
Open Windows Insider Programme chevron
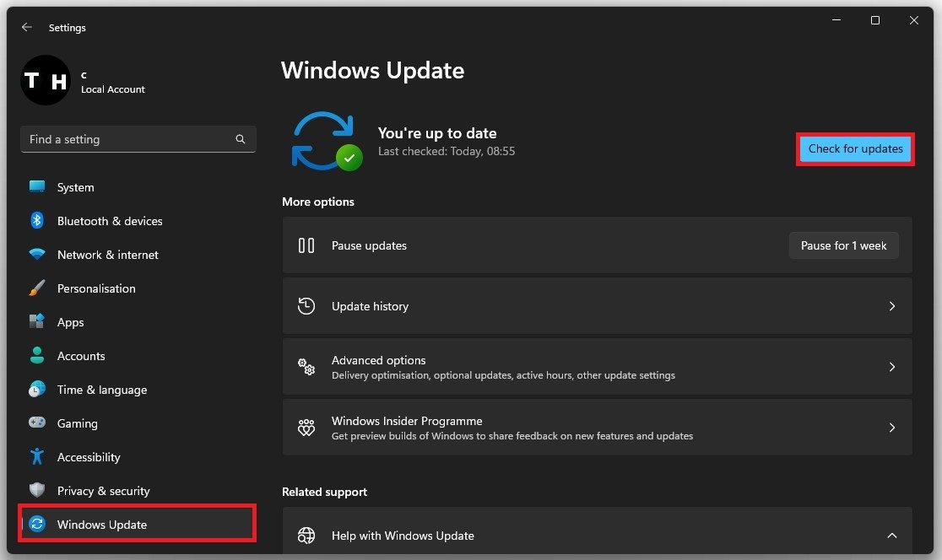892,428
